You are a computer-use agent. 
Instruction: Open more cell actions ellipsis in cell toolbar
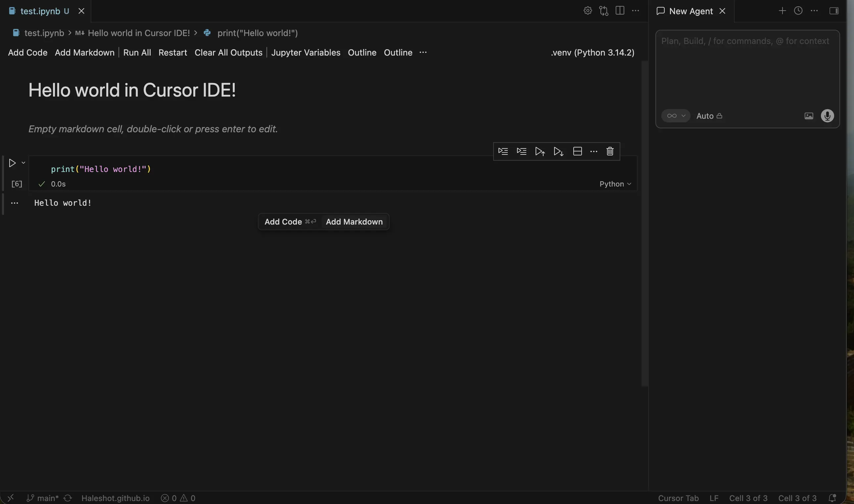594,151
